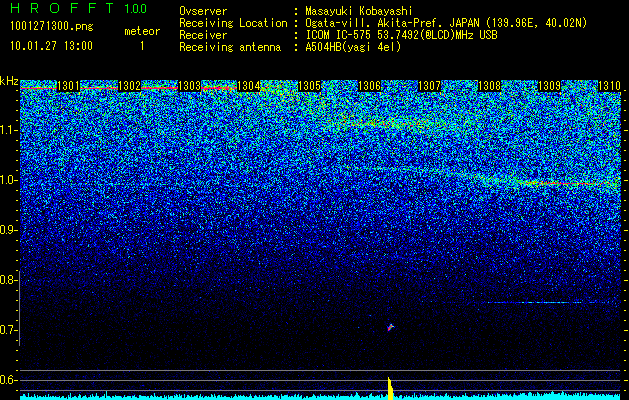Click the 1310 time marker

[609, 86]
